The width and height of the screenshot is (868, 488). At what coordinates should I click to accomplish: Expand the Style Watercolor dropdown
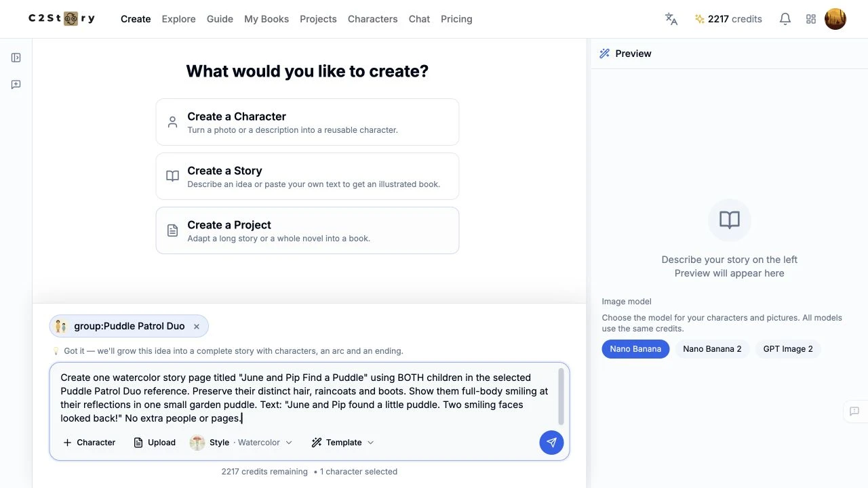(x=241, y=443)
